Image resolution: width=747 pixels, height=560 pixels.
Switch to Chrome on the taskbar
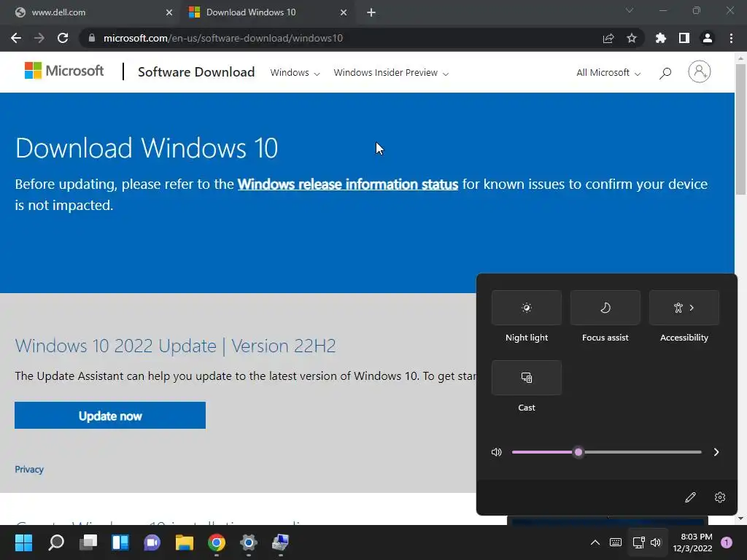[x=216, y=542]
